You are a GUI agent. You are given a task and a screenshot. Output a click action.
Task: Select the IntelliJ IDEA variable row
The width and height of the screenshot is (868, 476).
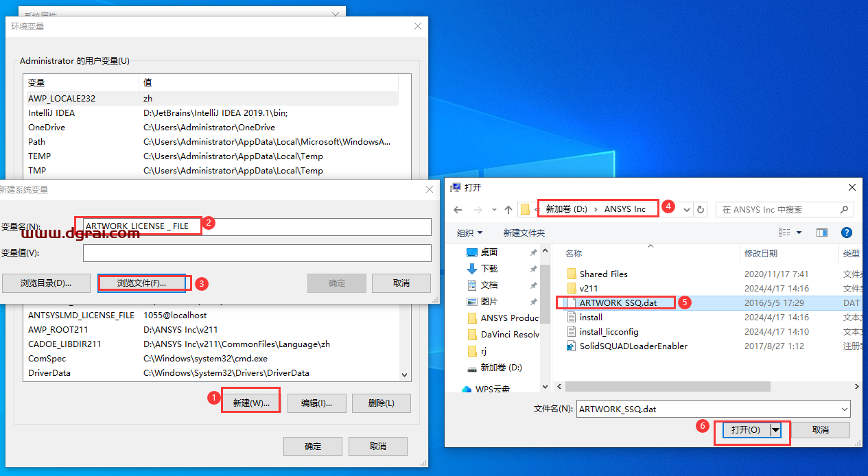click(x=212, y=112)
